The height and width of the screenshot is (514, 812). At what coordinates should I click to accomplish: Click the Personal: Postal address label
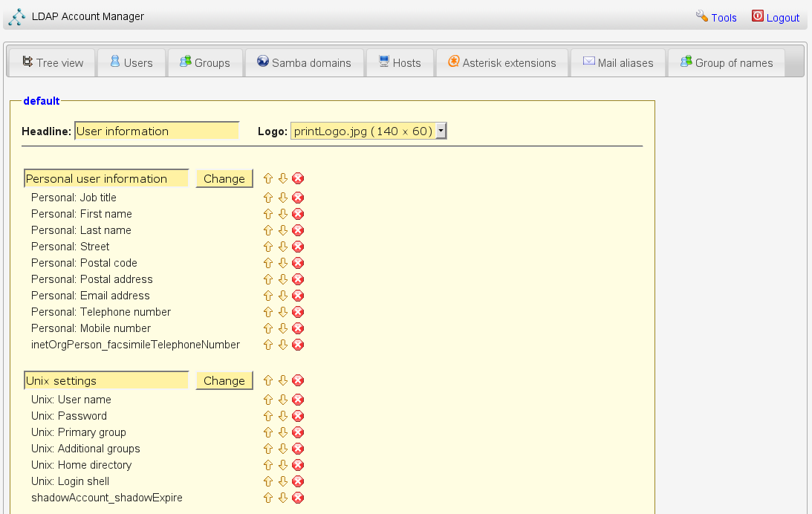pyautogui.click(x=92, y=279)
